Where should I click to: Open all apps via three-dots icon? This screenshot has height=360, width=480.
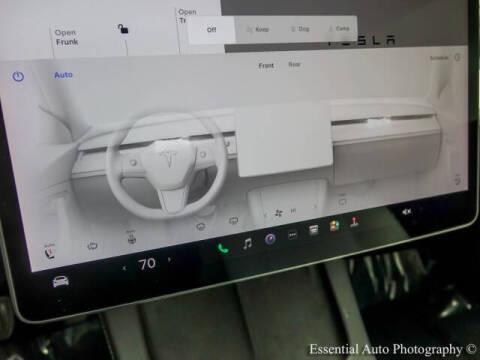pos(292,235)
